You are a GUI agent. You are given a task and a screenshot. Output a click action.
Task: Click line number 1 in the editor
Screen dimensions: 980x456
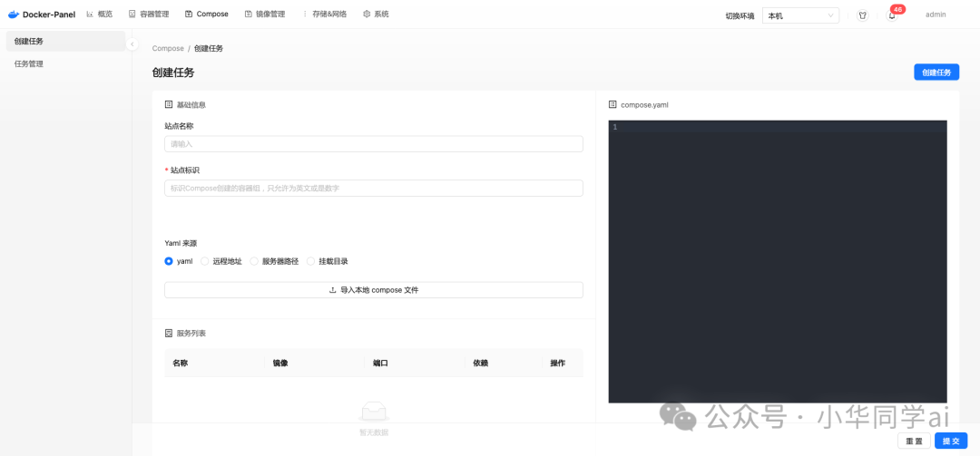click(x=615, y=127)
